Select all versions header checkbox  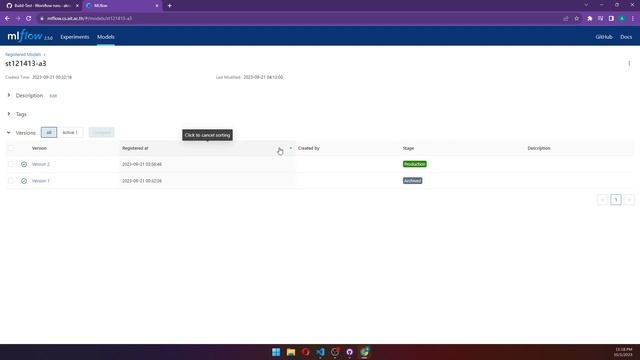[x=11, y=148]
